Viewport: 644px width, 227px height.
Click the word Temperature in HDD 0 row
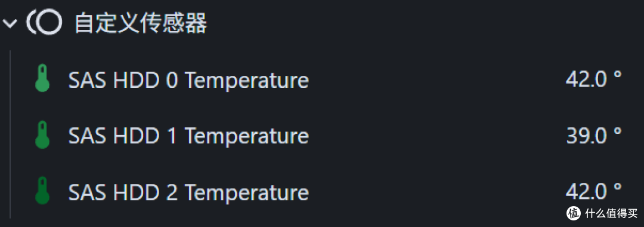pos(247,81)
